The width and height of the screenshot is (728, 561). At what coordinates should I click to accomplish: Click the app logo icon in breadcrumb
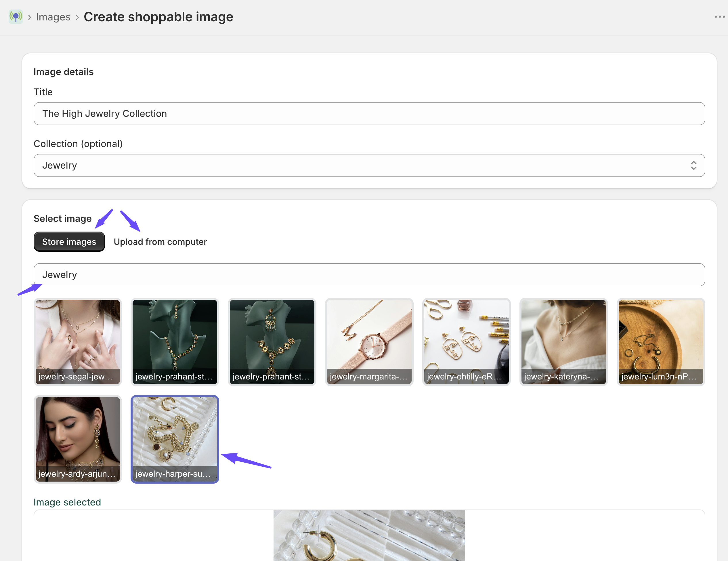point(16,17)
